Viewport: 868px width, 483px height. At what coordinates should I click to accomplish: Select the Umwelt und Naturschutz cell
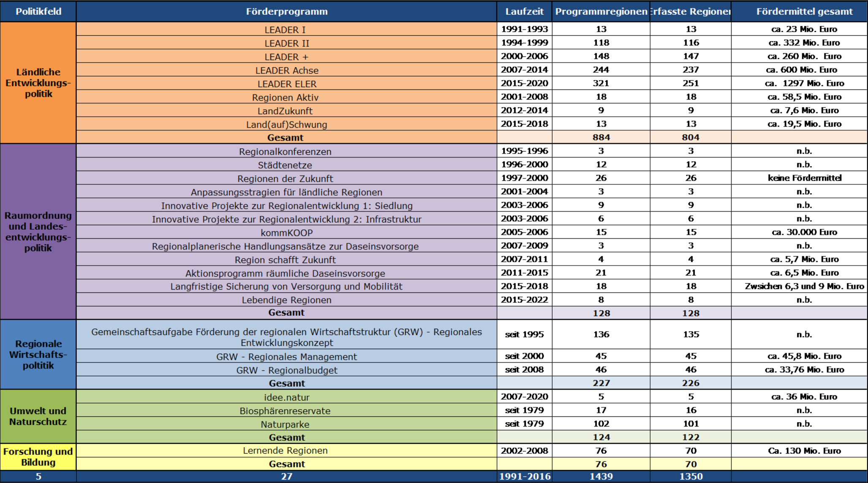click(x=38, y=416)
